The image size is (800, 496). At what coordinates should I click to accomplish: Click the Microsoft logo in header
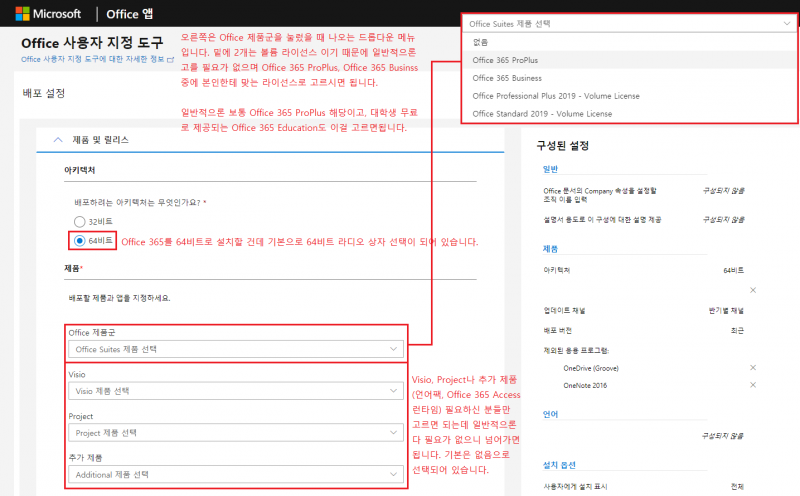pos(48,14)
